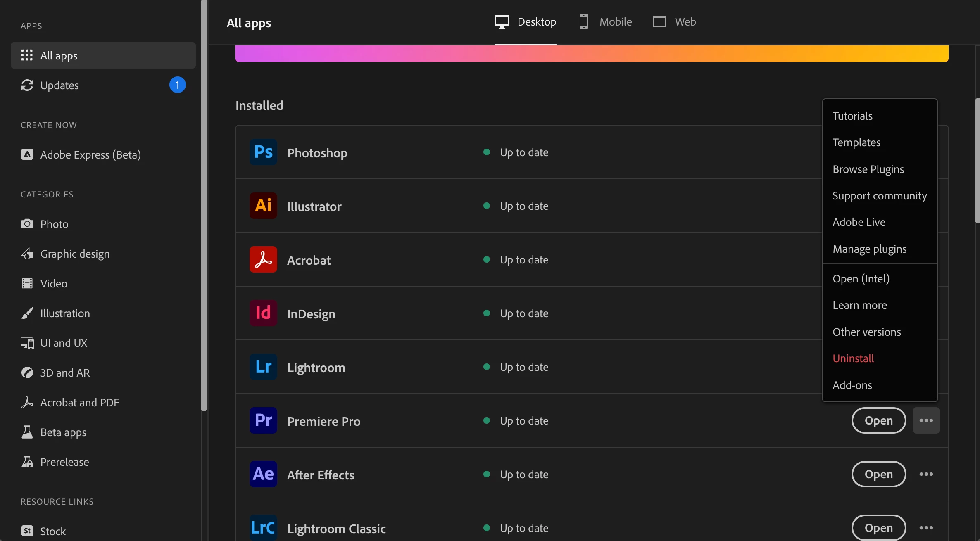Click the Lightroom Lr app icon
The image size is (980, 541).
click(x=263, y=367)
